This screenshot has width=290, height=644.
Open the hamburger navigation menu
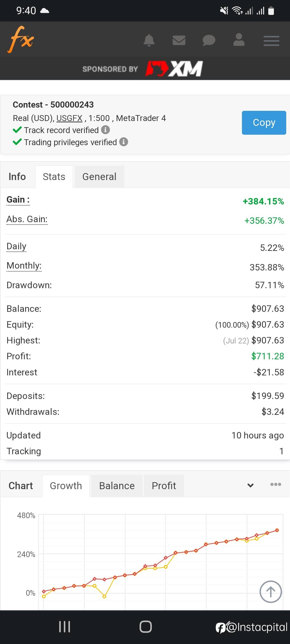[271, 41]
